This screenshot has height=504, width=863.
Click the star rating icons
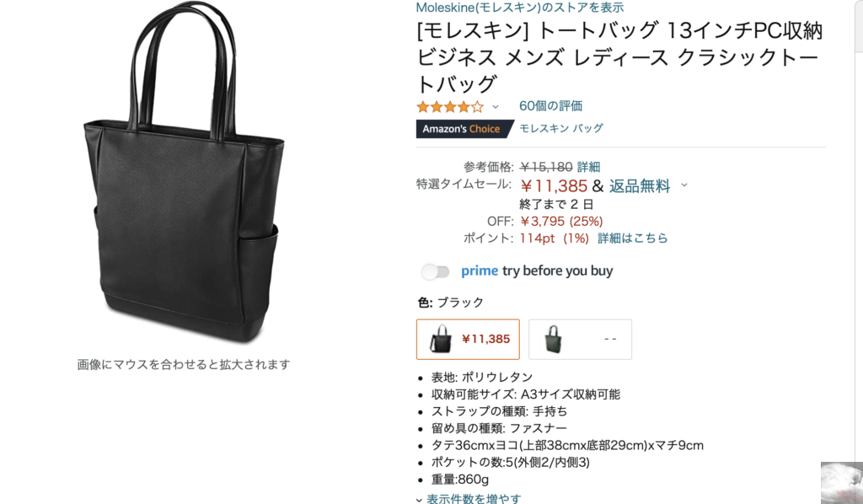[x=450, y=107]
